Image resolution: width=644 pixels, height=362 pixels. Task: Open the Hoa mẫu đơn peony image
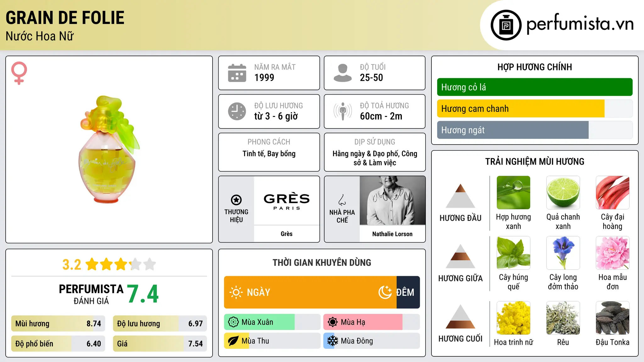point(613,253)
